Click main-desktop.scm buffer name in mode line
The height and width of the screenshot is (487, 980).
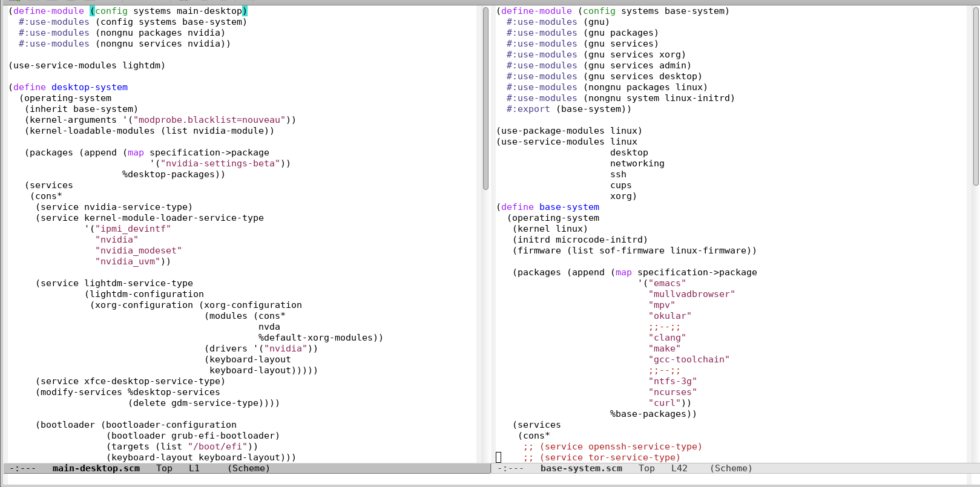pos(96,468)
